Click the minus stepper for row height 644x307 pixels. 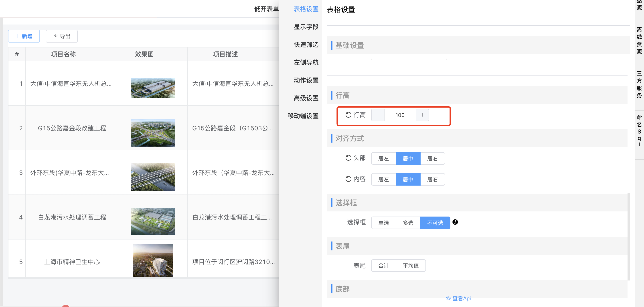[378, 115]
